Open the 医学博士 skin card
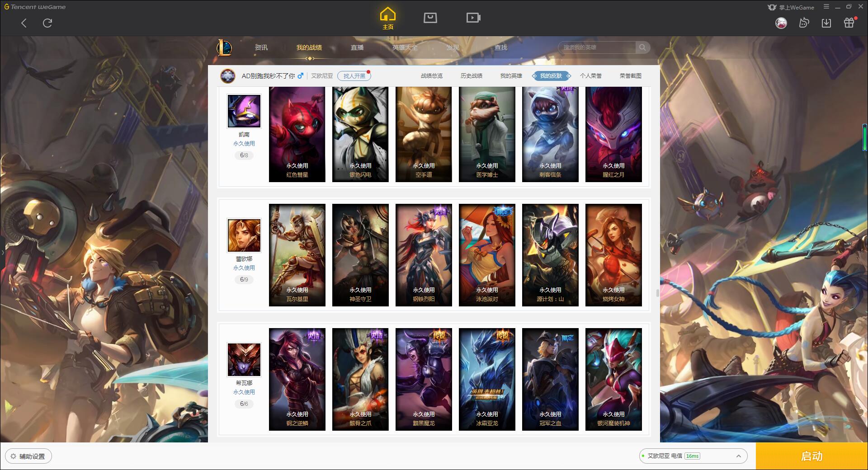 pyautogui.click(x=487, y=135)
